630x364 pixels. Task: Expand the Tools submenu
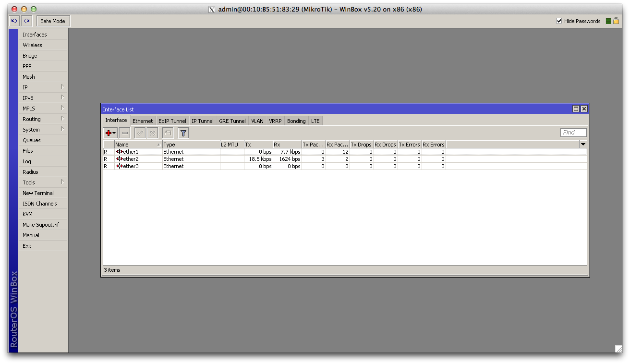coord(62,182)
